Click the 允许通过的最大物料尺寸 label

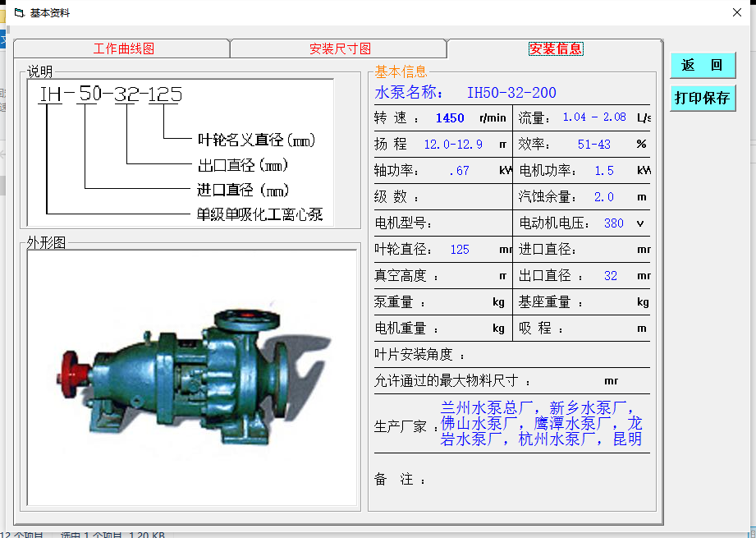pos(452,381)
